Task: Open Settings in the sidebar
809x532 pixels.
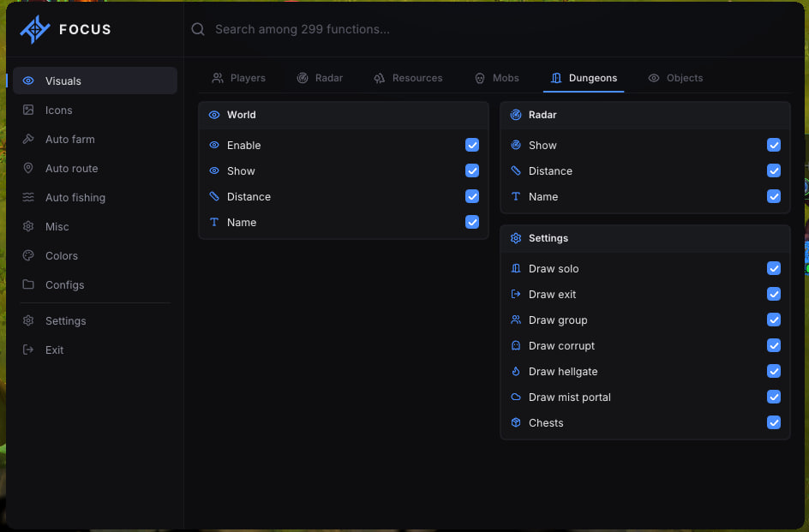Action: coord(95,321)
